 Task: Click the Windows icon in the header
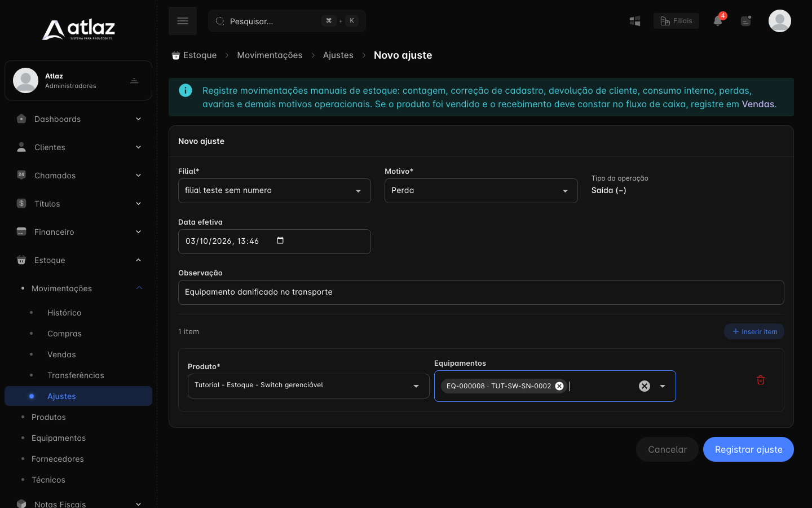tap(635, 21)
